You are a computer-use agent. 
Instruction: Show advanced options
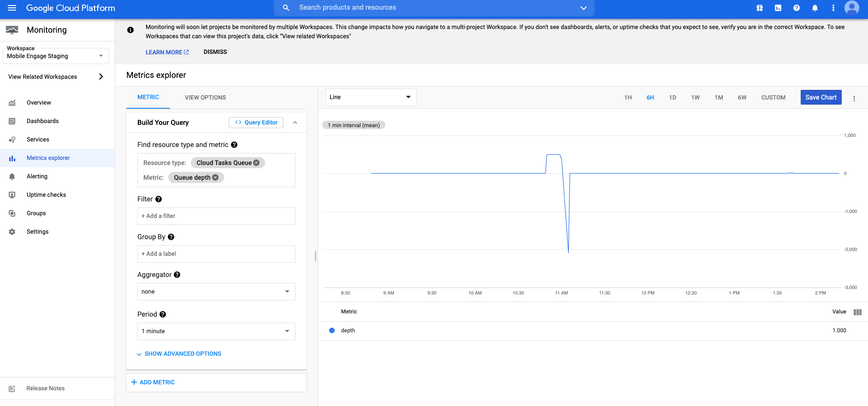(179, 354)
